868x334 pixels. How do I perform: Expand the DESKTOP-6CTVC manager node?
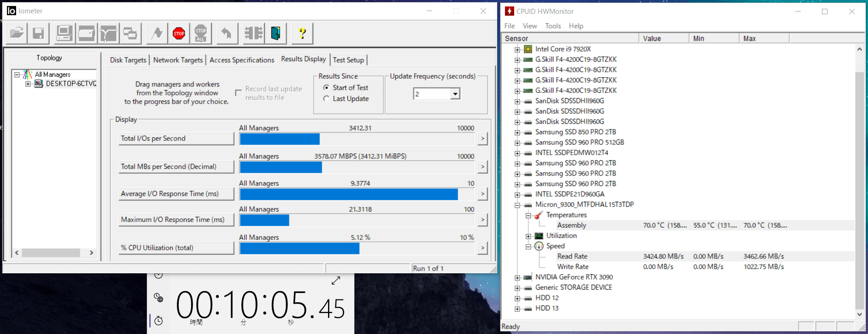(x=28, y=84)
